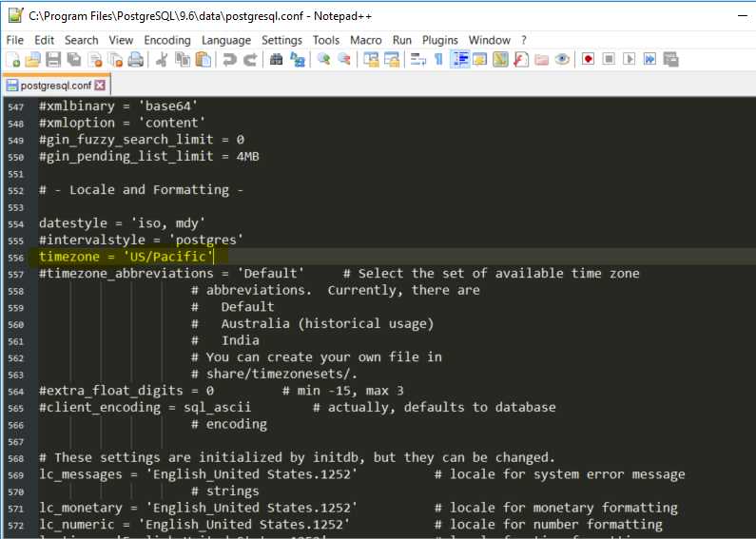Click the #xmlbinary = 'base64' line
Screen dimensions: 756x539
[119, 106]
